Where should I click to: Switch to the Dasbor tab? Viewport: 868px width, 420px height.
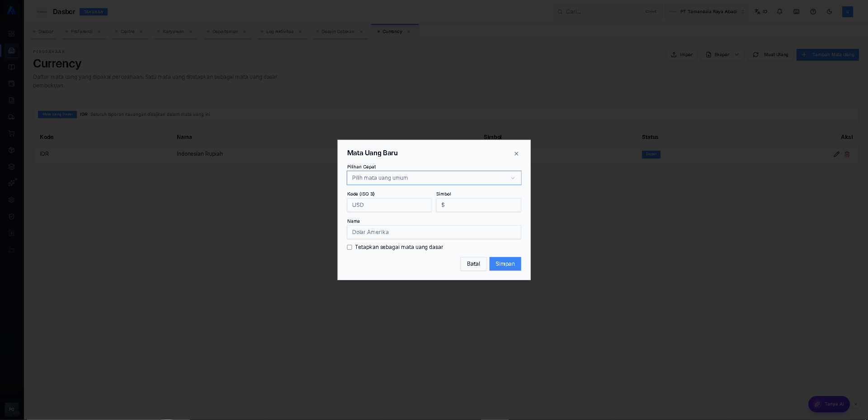[x=43, y=32]
